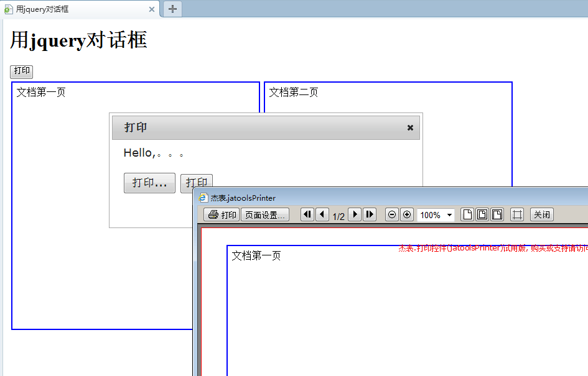Click 打印 button below page heading
Viewport: 588px width, 376px height.
21,71
